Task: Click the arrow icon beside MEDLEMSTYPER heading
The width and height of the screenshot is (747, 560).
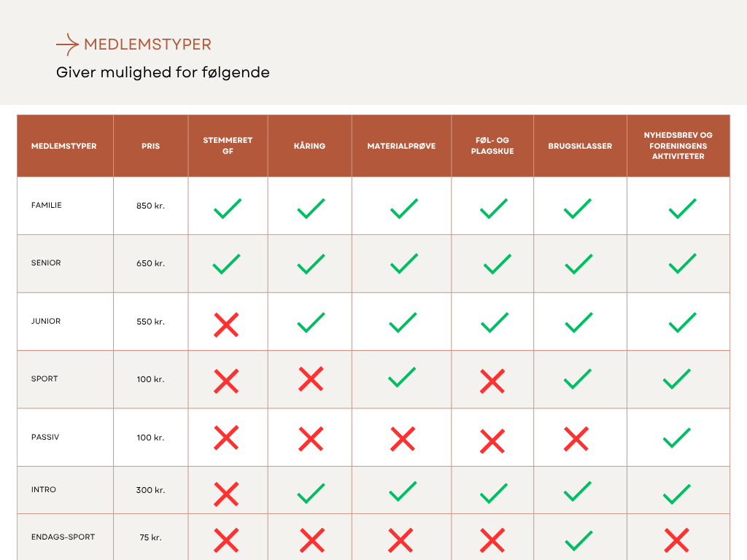Action: tap(67, 44)
